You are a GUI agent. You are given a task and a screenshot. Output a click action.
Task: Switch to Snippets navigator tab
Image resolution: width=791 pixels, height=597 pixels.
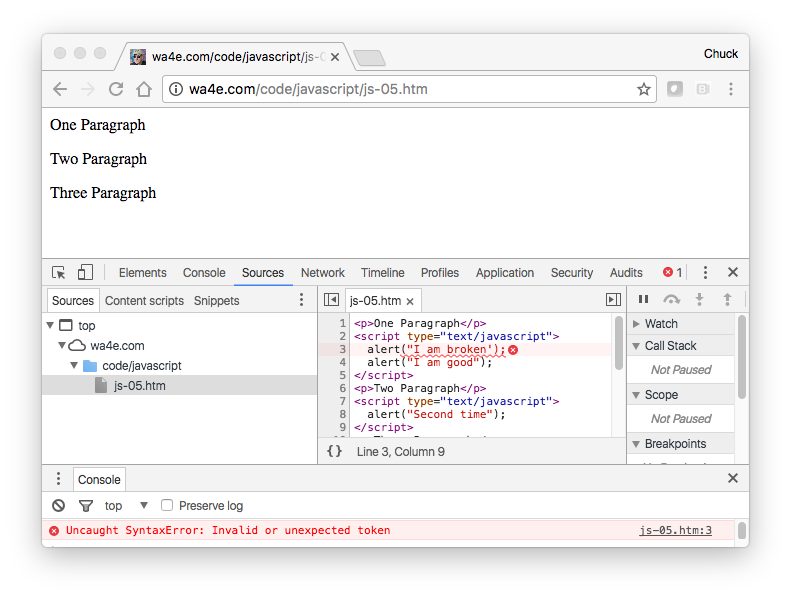point(216,301)
